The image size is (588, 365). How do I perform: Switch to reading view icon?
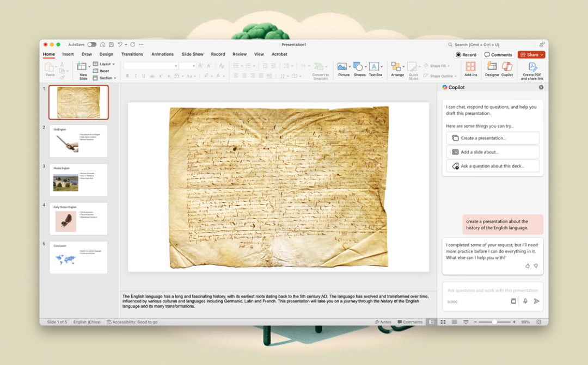click(x=455, y=322)
